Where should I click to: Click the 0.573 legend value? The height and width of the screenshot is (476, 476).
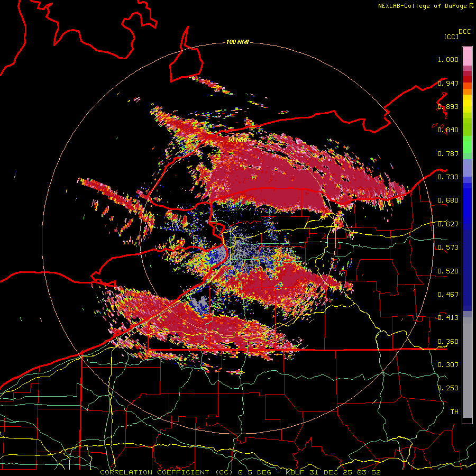pyautogui.click(x=448, y=248)
